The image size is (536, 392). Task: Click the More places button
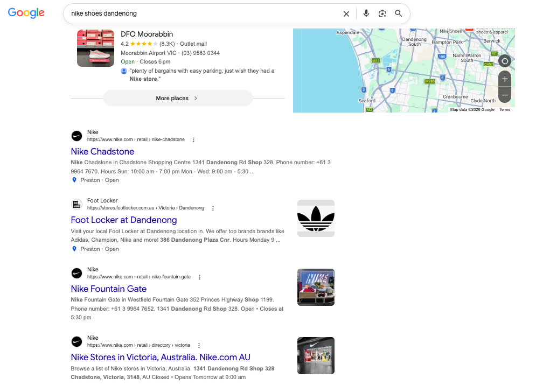178,98
